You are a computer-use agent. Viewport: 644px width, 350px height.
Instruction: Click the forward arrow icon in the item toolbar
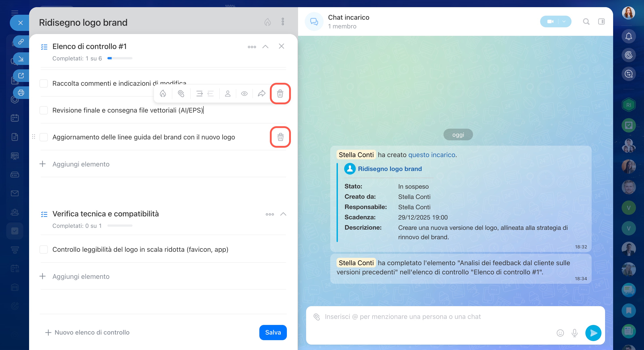coord(262,94)
